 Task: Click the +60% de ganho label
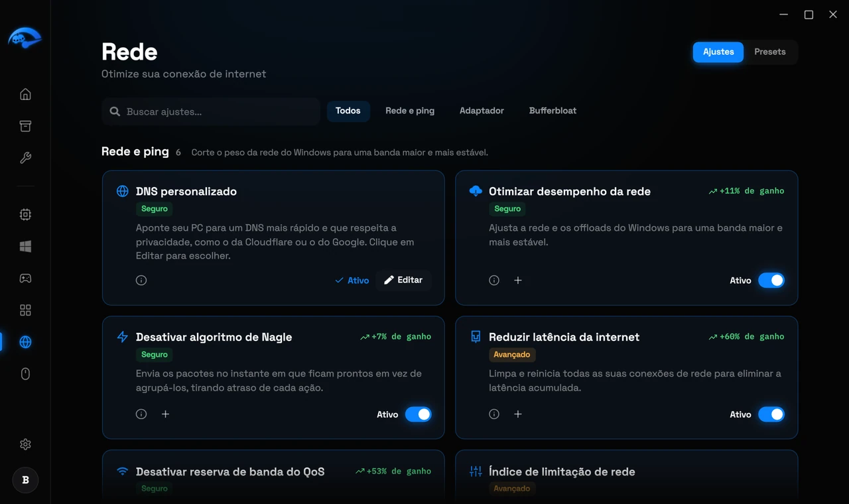(746, 337)
